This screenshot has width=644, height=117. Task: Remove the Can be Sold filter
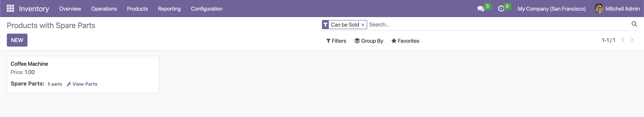363,25
